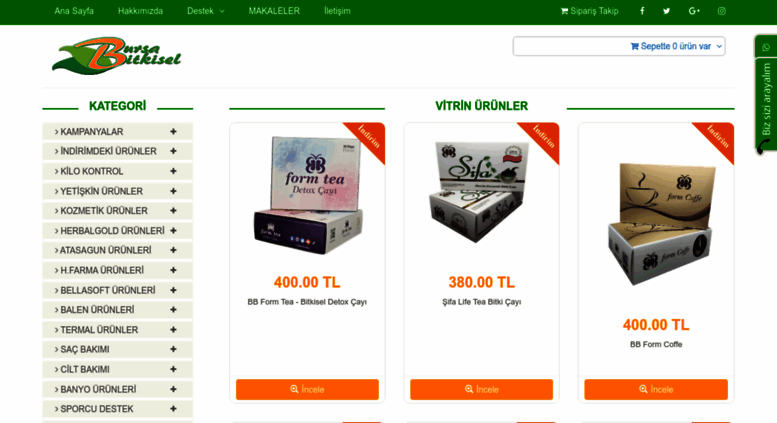Open the Google Plus icon link

pos(694,11)
